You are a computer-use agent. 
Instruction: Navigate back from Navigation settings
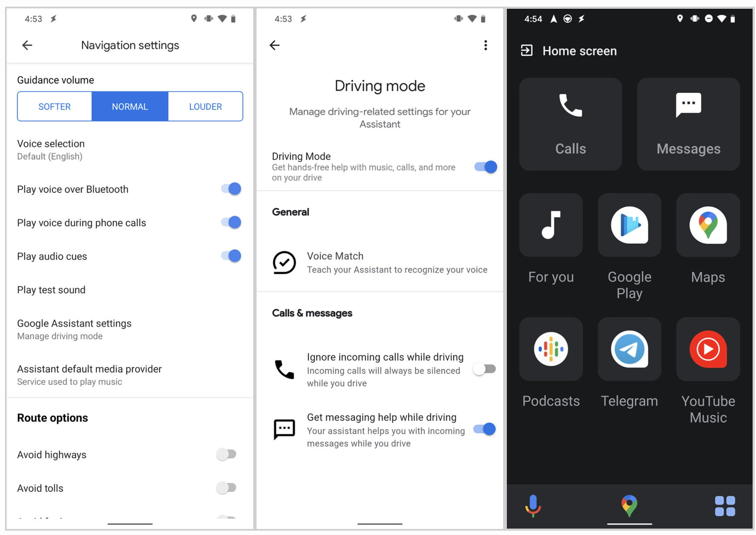point(27,44)
